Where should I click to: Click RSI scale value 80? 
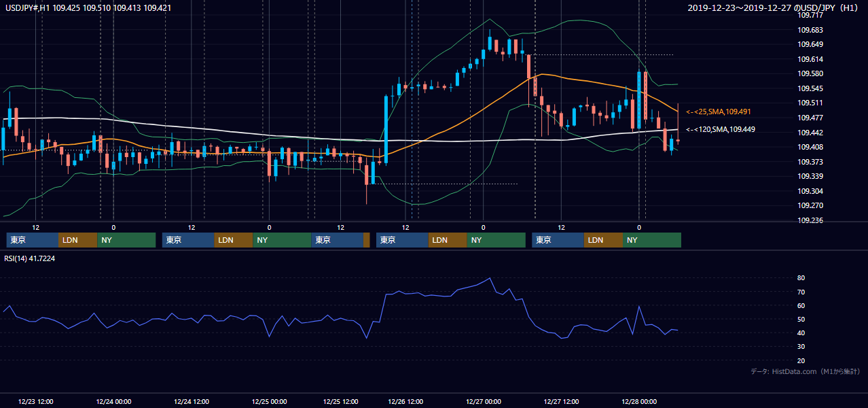point(801,278)
